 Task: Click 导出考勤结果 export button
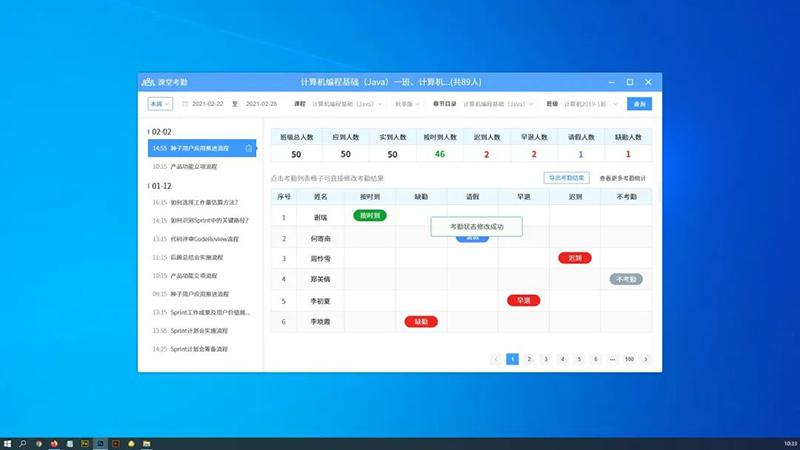pyautogui.click(x=566, y=178)
